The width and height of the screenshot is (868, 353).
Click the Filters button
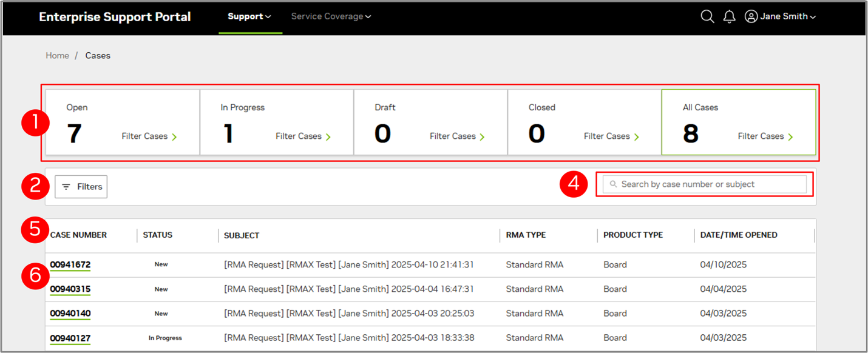click(x=81, y=187)
